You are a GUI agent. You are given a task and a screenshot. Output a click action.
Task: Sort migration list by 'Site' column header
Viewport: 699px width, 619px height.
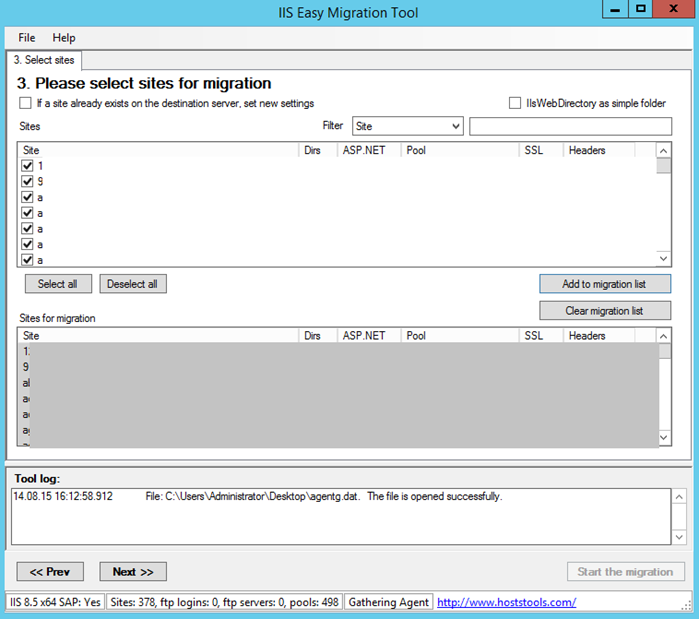tap(158, 336)
